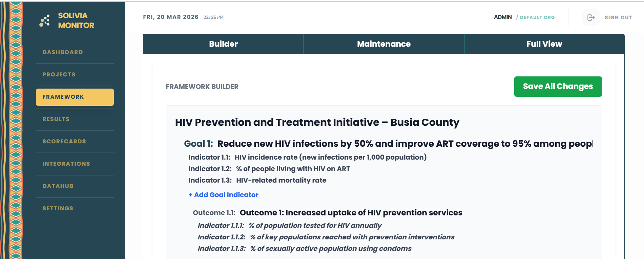Click the Solivia Monitor logo icon
This screenshot has height=259, width=644.
point(45,21)
